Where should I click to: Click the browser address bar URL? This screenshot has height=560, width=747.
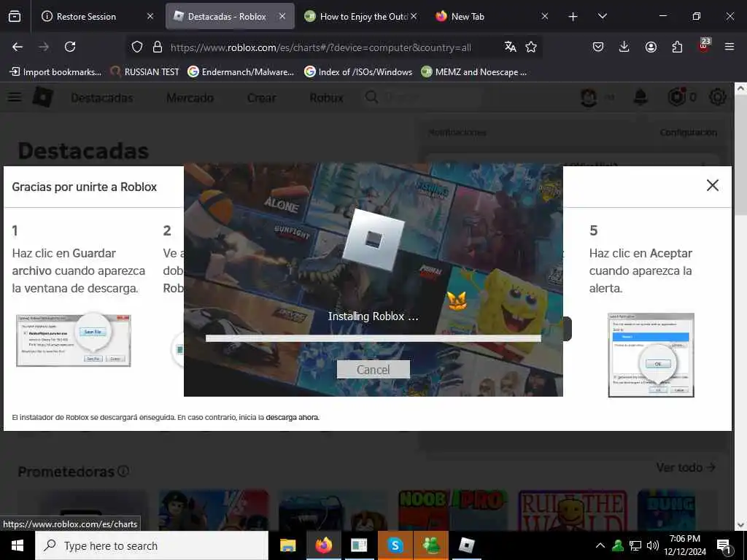click(x=321, y=47)
